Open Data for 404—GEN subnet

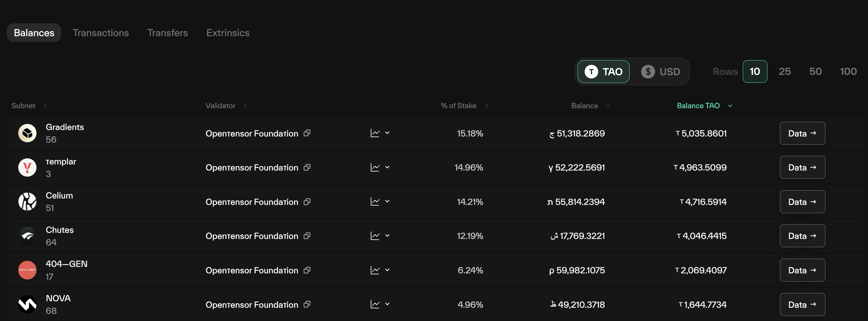(803, 270)
